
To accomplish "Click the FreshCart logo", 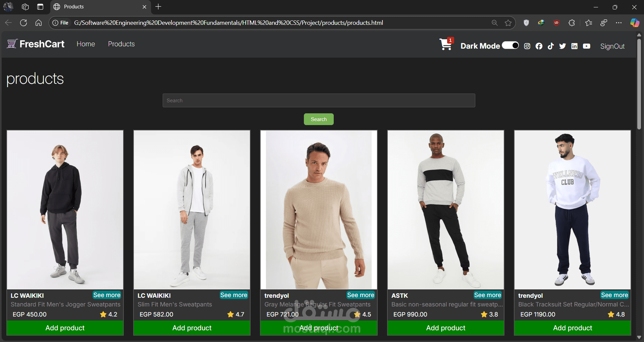I will coord(36,44).
